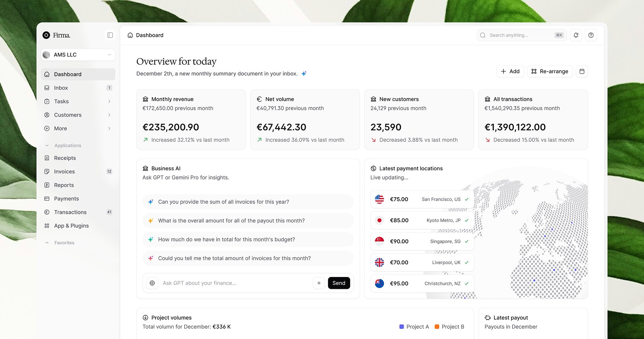
Task: Click the New Zealand flag on the €95.00 row
Action: (x=380, y=283)
